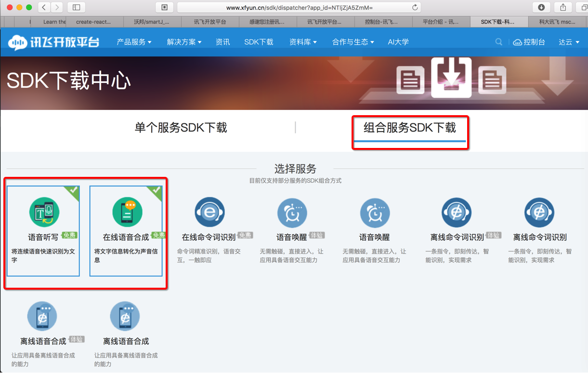Click the 免费 badge next to 在线命令词识别
This screenshot has width=588, height=373.
245,235
